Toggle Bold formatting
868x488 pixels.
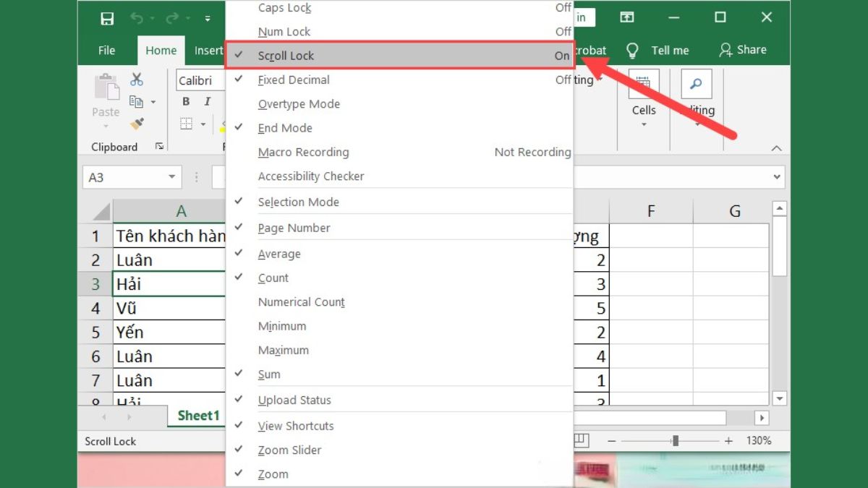[x=186, y=102]
